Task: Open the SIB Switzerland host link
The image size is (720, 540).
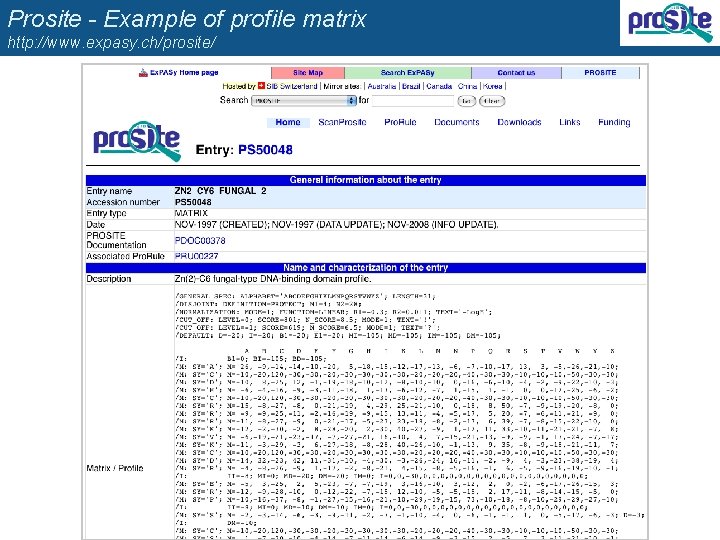Action: 292,86
